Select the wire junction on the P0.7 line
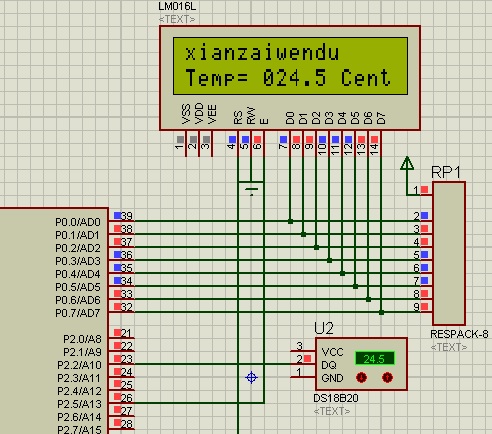This screenshot has width=492, height=434. click(381, 312)
